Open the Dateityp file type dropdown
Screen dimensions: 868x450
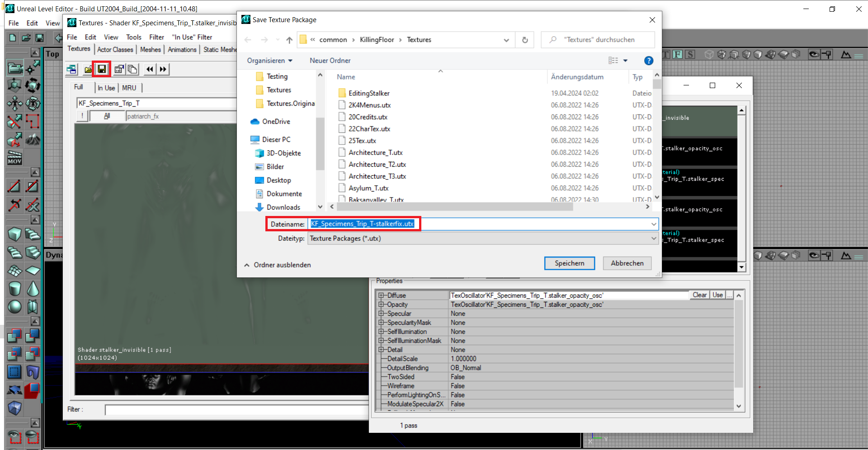tap(483, 238)
